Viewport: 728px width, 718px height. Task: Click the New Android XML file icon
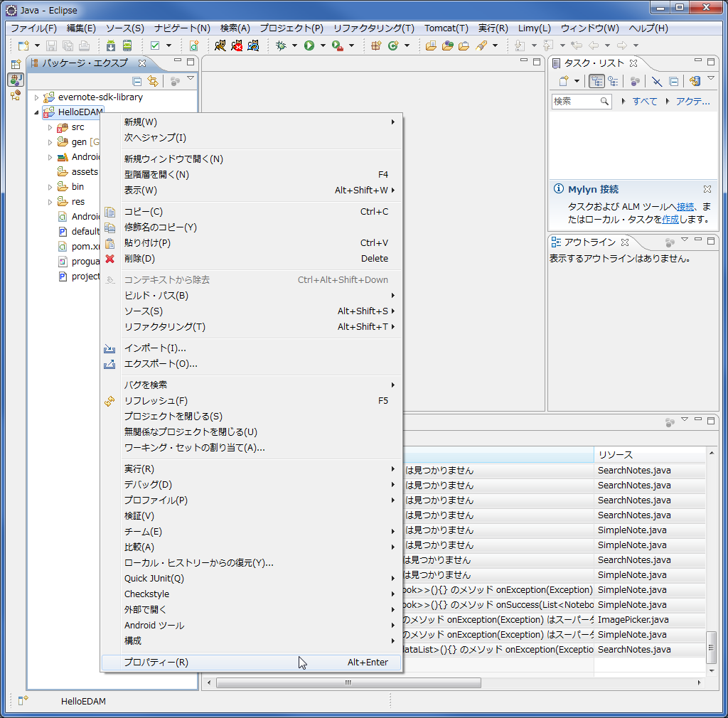pyautogui.click(x=194, y=45)
